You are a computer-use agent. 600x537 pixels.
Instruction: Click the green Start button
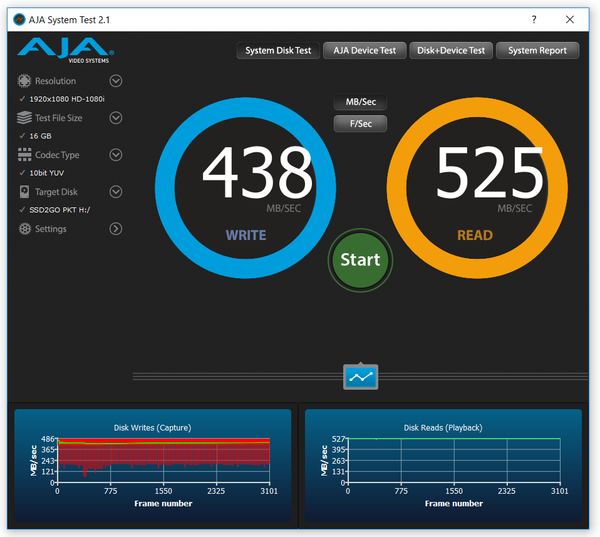point(360,260)
